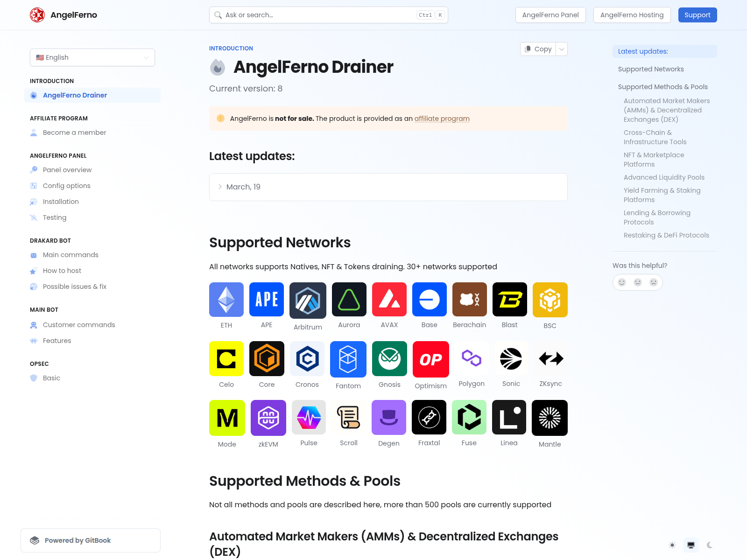Click the Blast network icon
This screenshot has width=747, height=560.
510,300
